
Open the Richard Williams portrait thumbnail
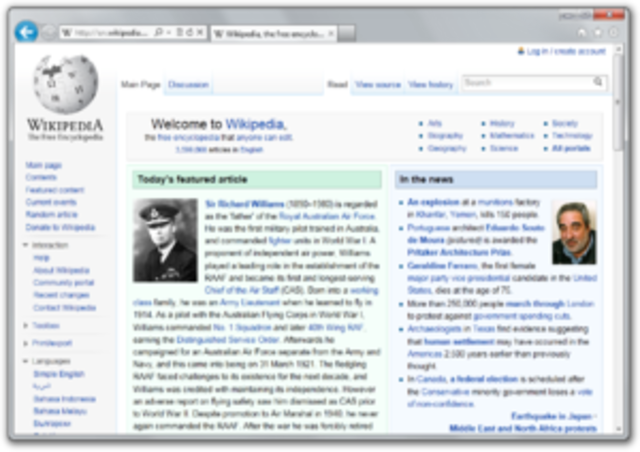[x=165, y=240]
